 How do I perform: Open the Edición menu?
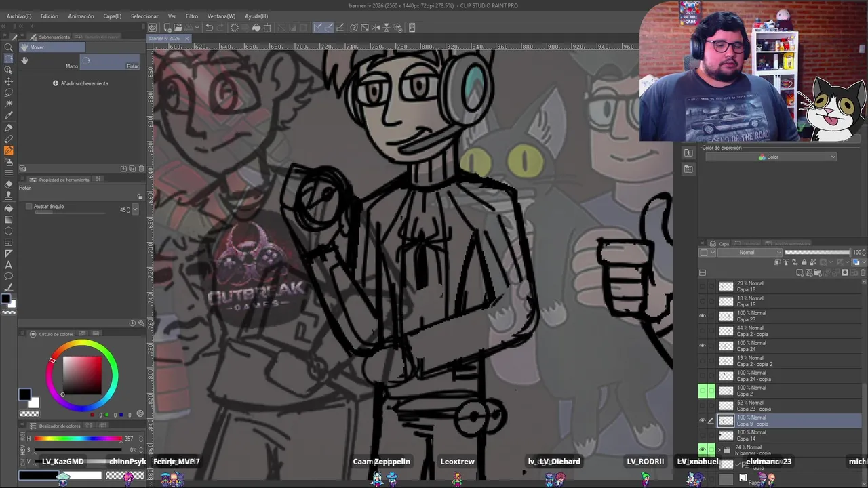[49, 16]
